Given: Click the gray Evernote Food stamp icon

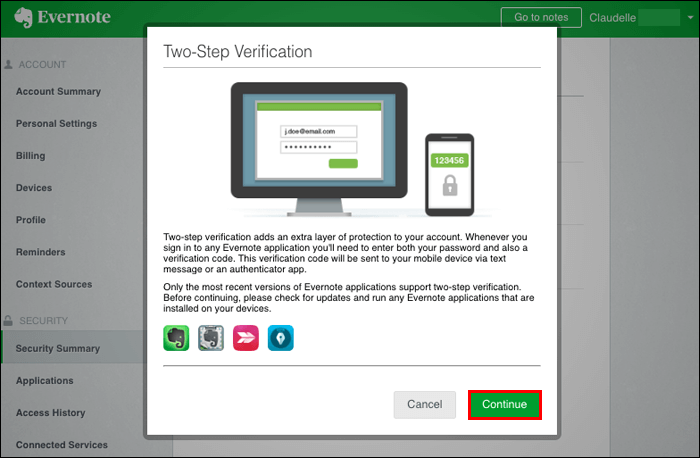Looking at the screenshot, I should 211,338.
